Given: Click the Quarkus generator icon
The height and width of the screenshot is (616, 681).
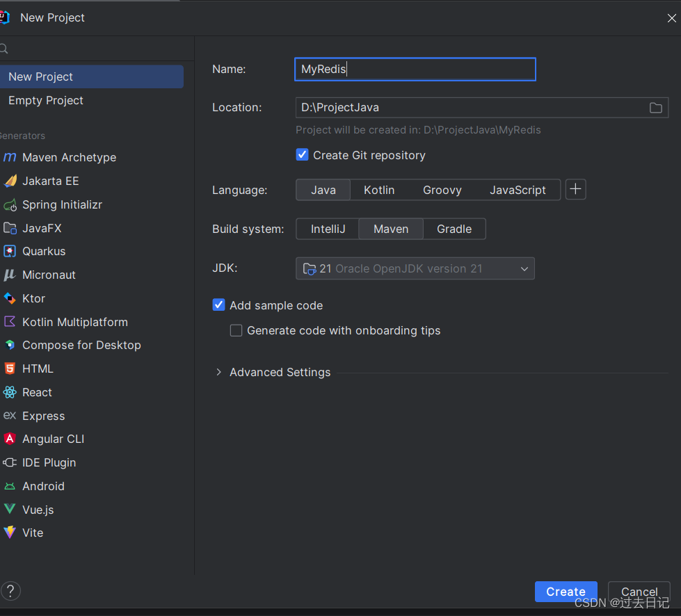Looking at the screenshot, I should [x=10, y=252].
